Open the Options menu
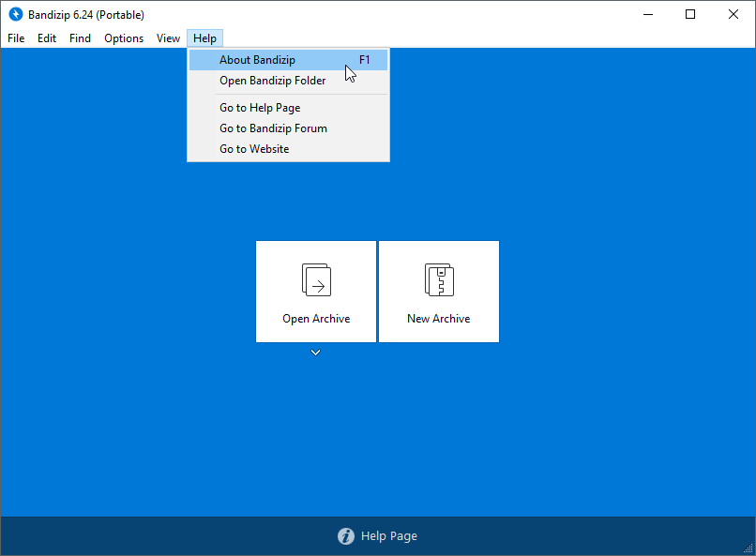The height and width of the screenshot is (556, 756). pos(124,38)
